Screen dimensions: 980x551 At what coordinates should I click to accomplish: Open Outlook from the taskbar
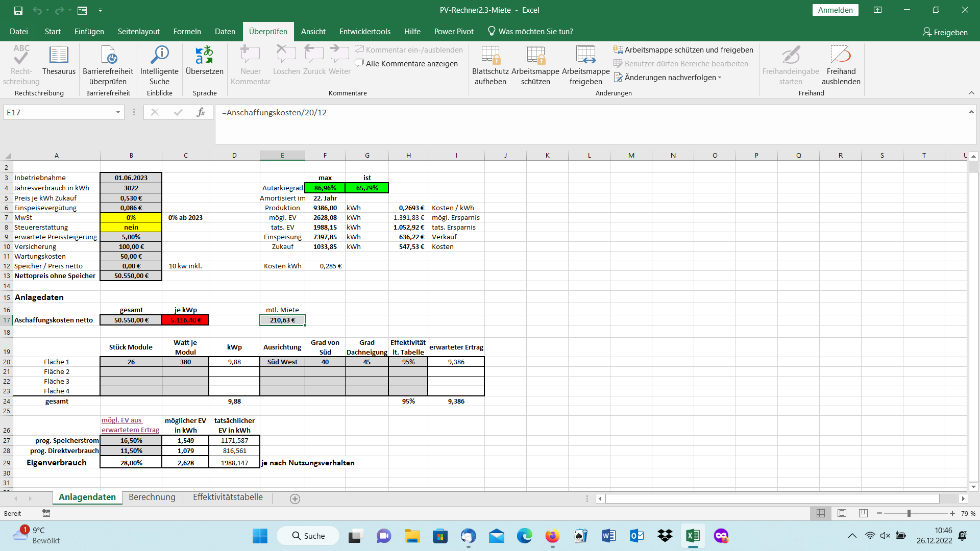click(x=636, y=536)
